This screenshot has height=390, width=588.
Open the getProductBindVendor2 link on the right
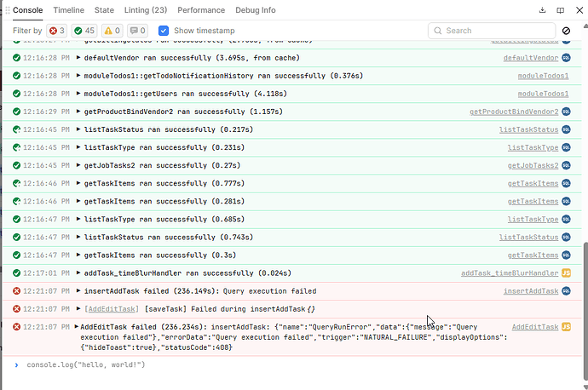point(514,112)
